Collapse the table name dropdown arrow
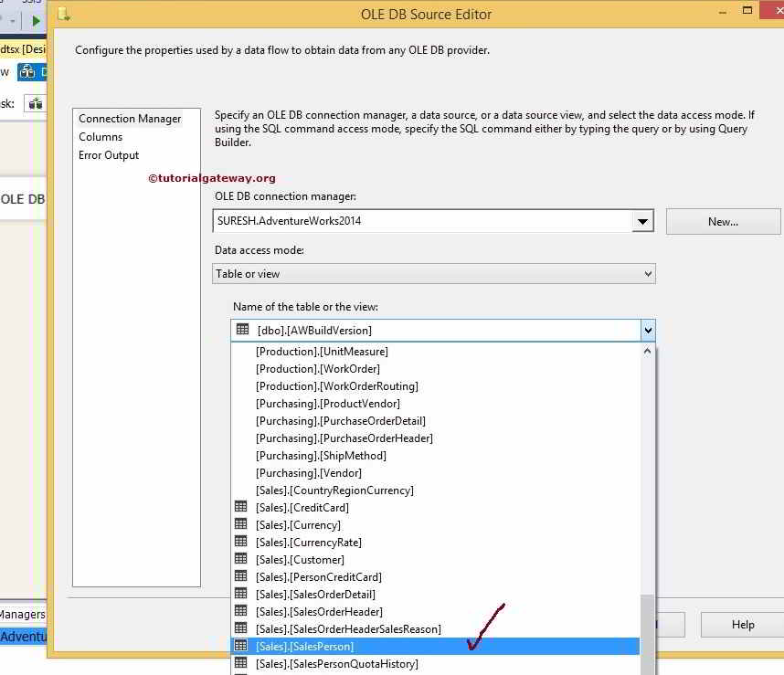 [648, 330]
